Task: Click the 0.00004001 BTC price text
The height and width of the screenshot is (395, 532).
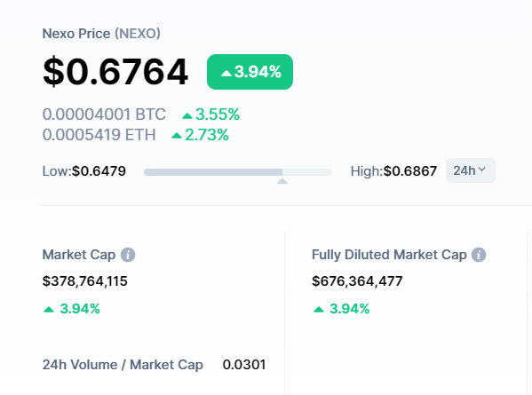Action: pyautogui.click(x=104, y=115)
